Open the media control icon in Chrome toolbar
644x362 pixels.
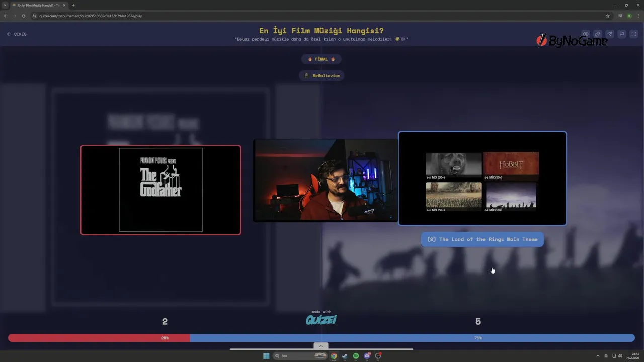(x=620, y=16)
